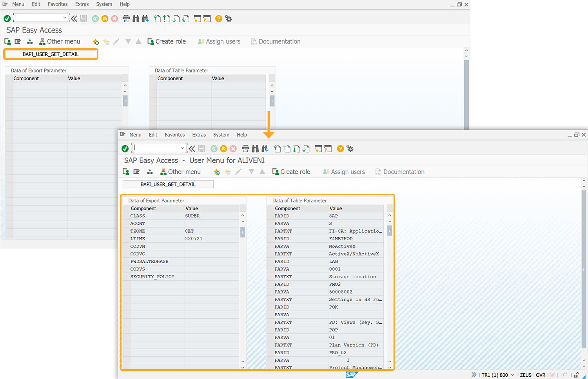Open command field dropdown in ALIVENI window

[x=182, y=148]
